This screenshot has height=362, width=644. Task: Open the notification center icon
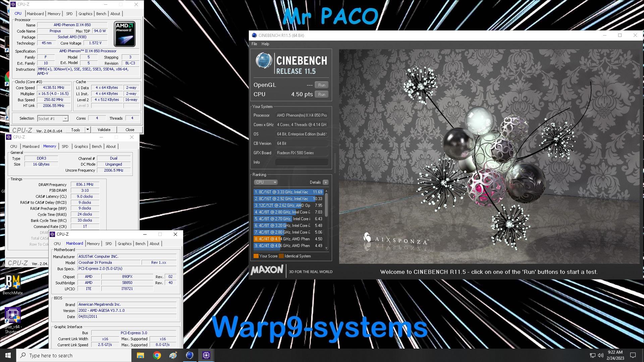pyautogui.click(x=633, y=355)
